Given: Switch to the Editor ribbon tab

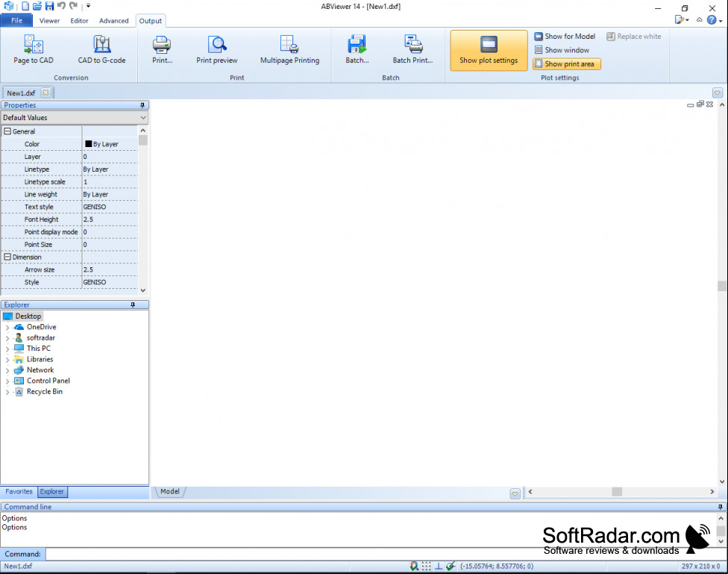Looking at the screenshot, I should click(x=79, y=21).
